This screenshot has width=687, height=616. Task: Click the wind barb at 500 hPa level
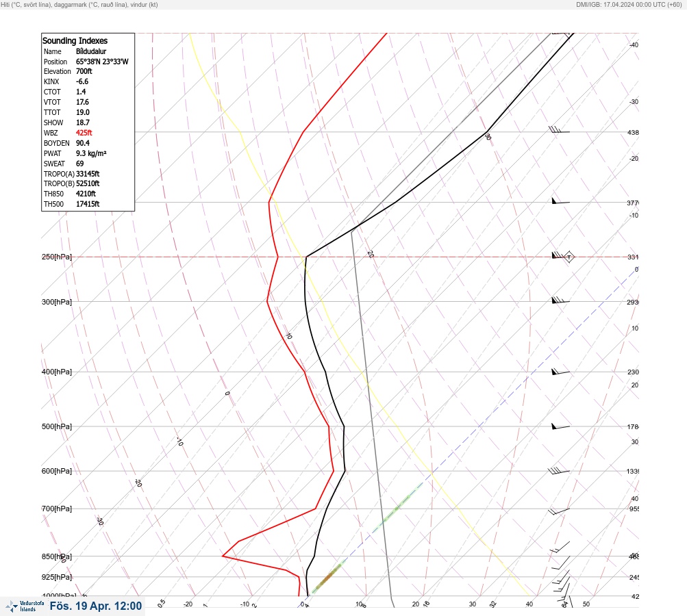pyautogui.click(x=560, y=426)
